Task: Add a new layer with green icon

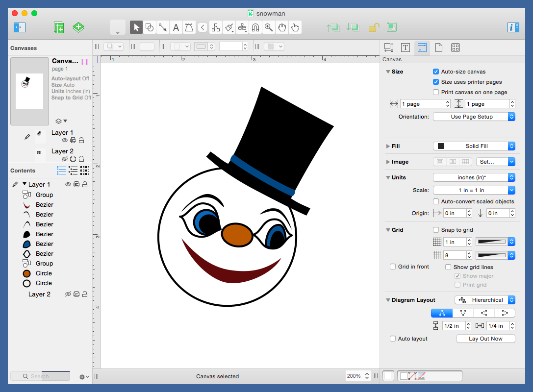Action: (x=78, y=27)
